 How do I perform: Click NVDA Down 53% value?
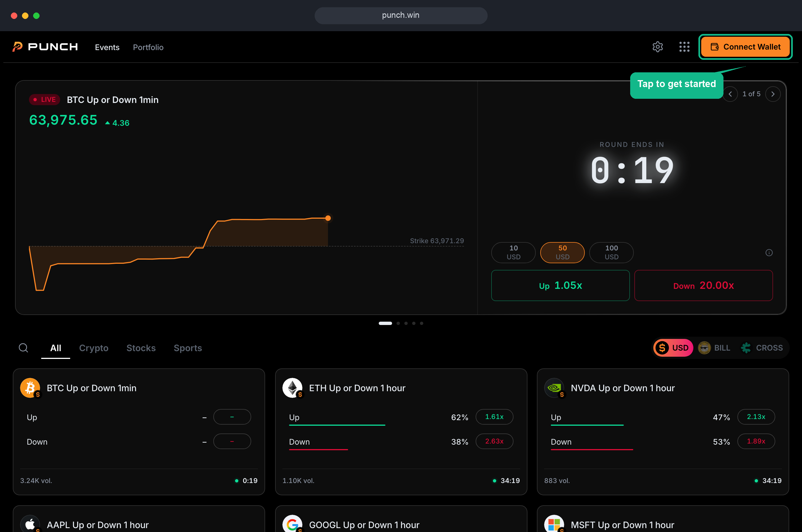click(x=721, y=442)
